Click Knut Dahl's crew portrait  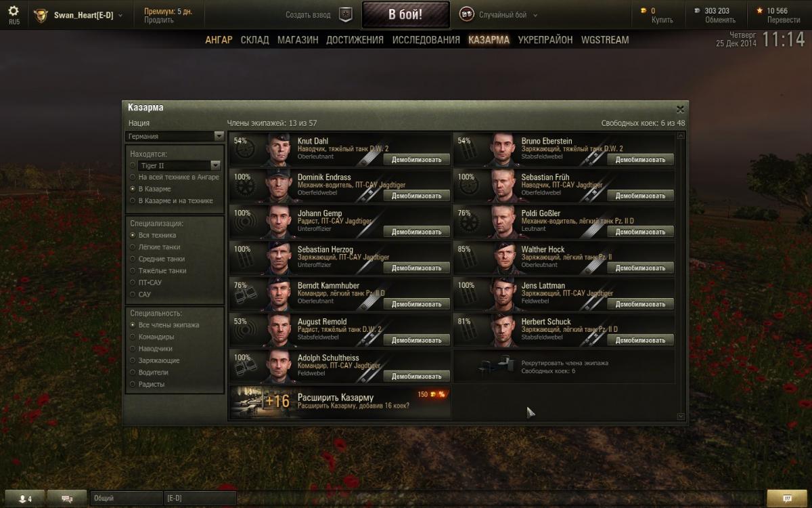click(x=277, y=150)
